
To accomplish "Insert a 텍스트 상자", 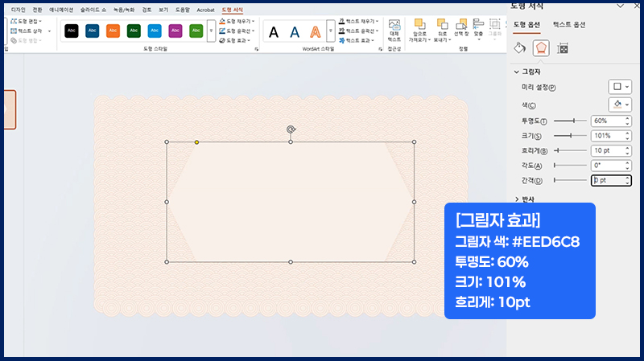I will tap(27, 31).
